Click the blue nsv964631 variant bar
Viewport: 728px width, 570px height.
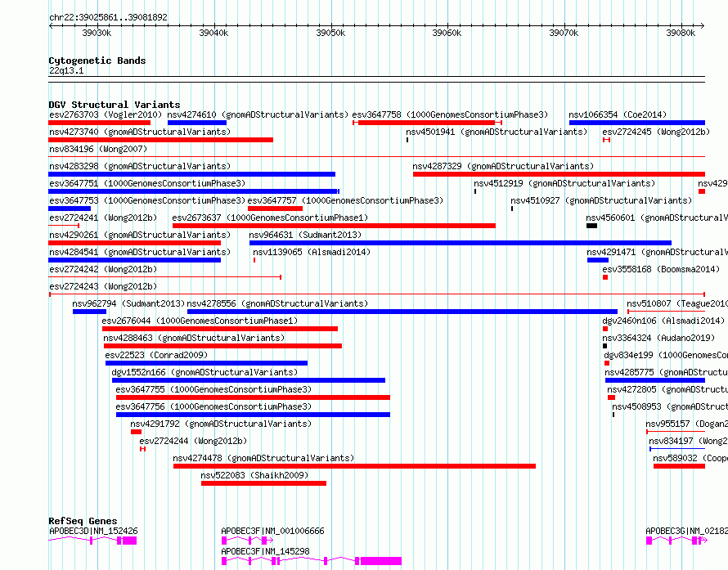click(x=460, y=243)
